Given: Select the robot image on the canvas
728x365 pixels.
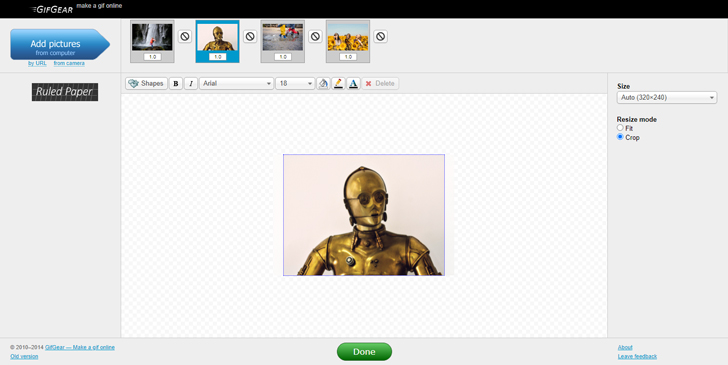Looking at the screenshot, I should click(x=364, y=215).
